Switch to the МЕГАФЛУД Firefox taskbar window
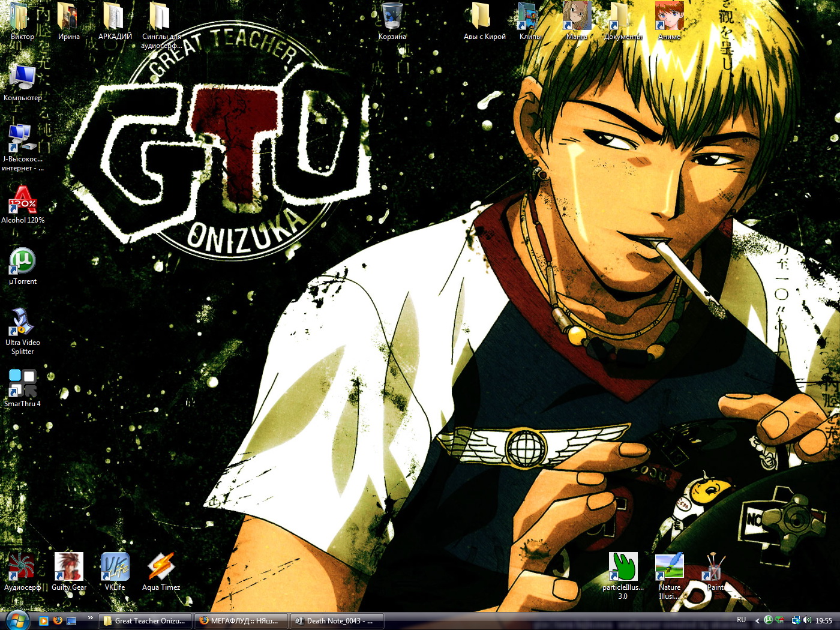840x630 pixels. 241,621
